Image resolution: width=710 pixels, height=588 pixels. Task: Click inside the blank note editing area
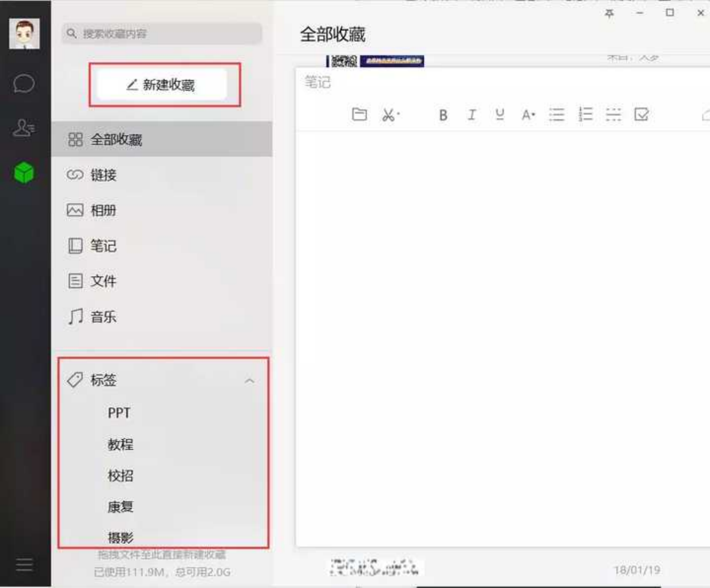click(503, 339)
